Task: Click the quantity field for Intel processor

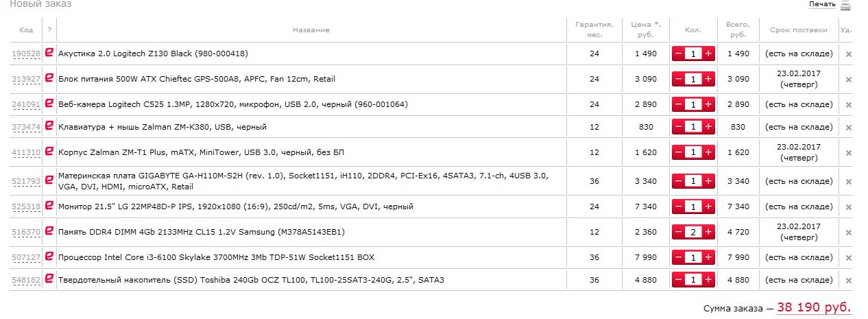Action: pos(693,257)
